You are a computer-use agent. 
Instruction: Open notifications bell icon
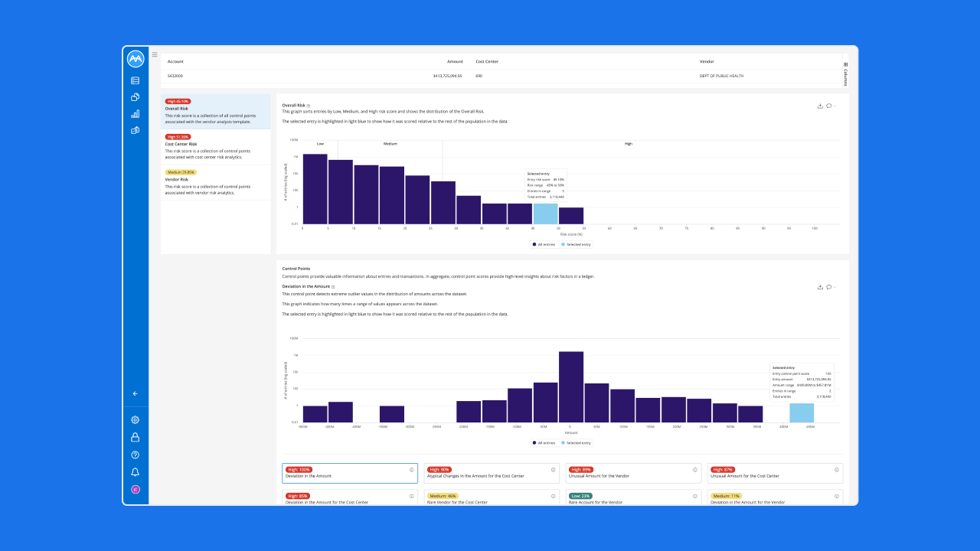click(136, 472)
